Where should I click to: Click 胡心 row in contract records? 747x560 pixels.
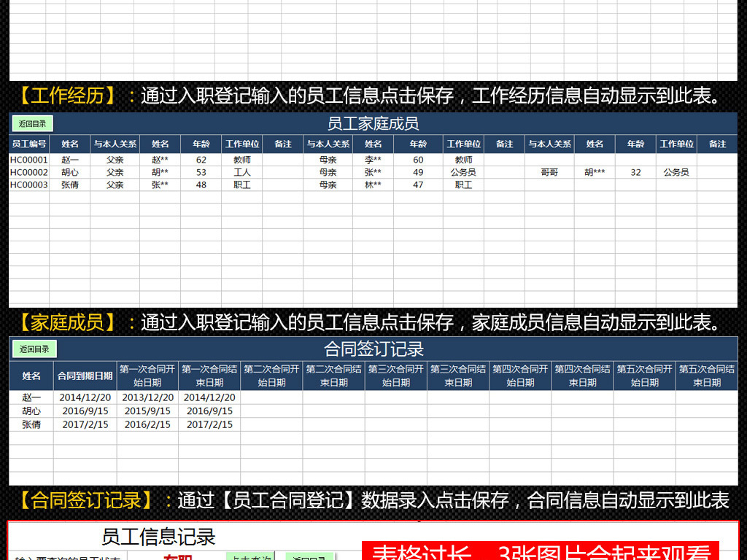tap(30, 411)
